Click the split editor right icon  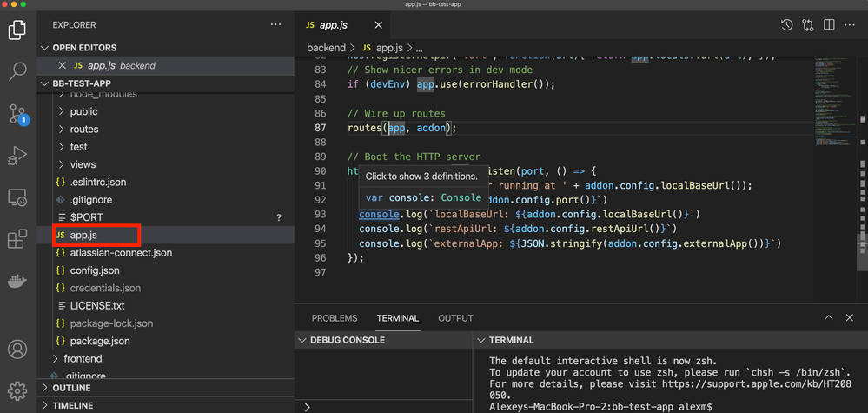[829, 25]
